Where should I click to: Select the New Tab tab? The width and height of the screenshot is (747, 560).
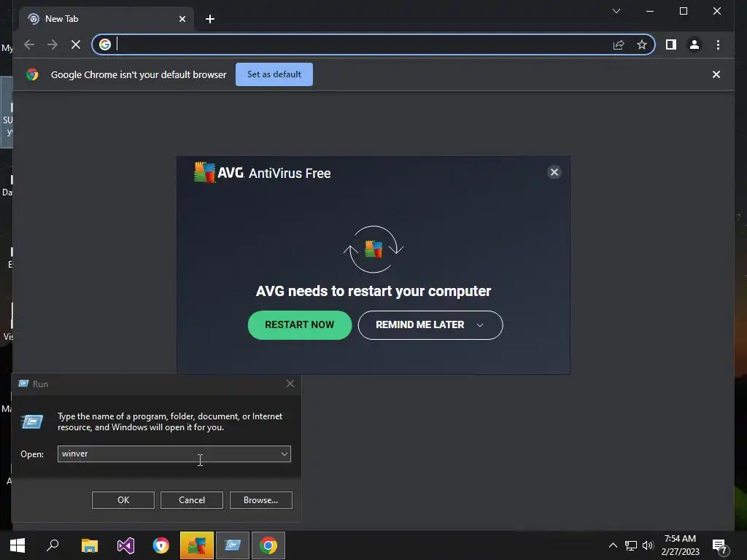coord(107,19)
